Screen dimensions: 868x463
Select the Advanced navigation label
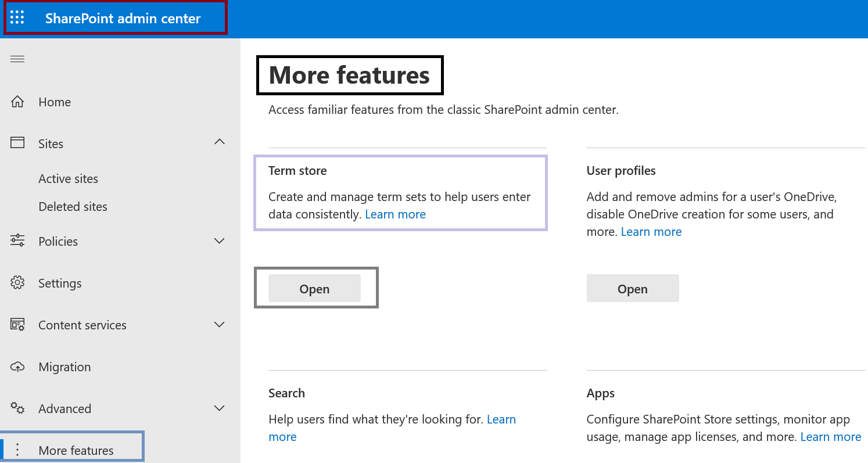pyautogui.click(x=64, y=409)
